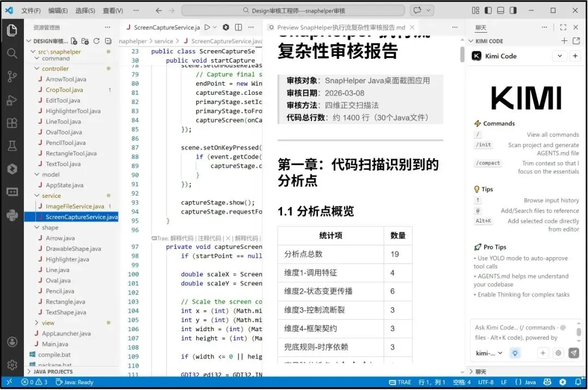Switch to the Preview SnapHelper markdown tab

341,27
